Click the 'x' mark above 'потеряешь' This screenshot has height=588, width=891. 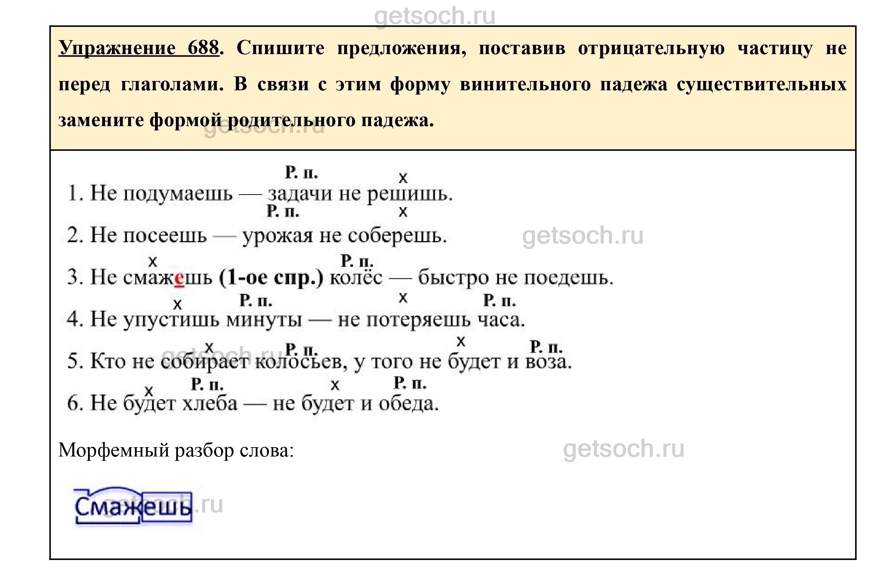403,298
